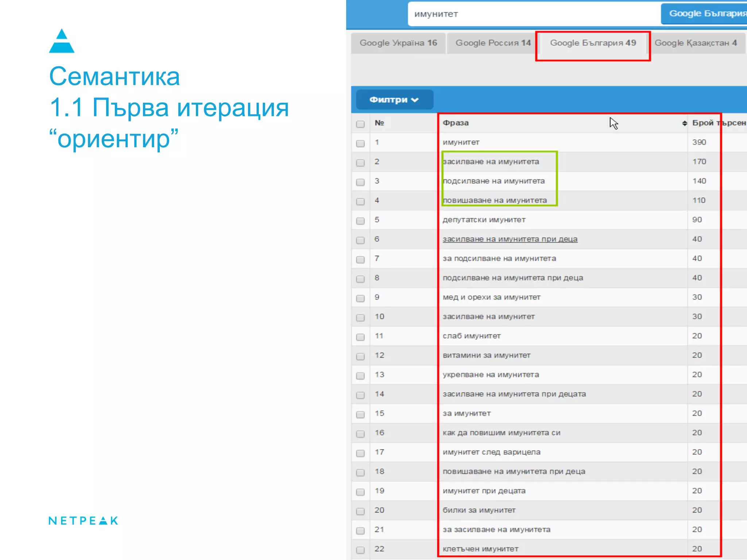Click the phrase 'билки за имунитет'
Viewport: 747px width, 560px height.
(x=479, y=510)
